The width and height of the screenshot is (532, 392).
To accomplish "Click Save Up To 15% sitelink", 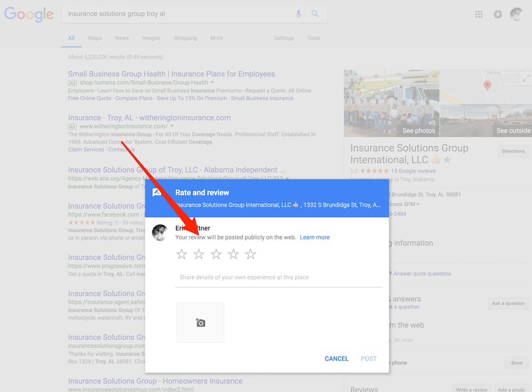I will pos(192,98).
